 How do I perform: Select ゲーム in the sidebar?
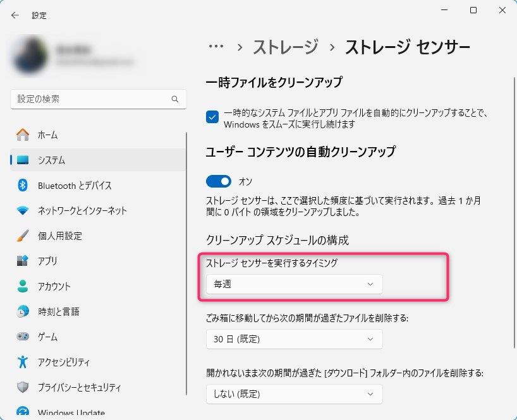47,337
